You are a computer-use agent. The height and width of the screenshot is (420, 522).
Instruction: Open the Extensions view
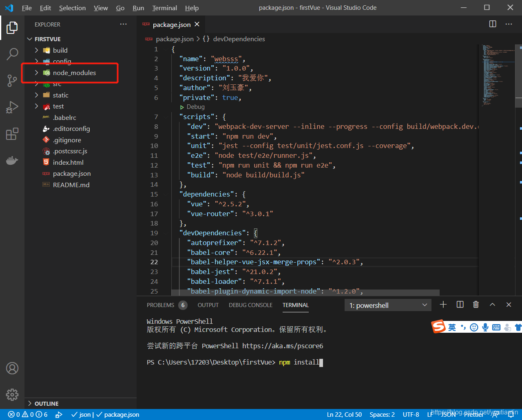pos(12,134)
